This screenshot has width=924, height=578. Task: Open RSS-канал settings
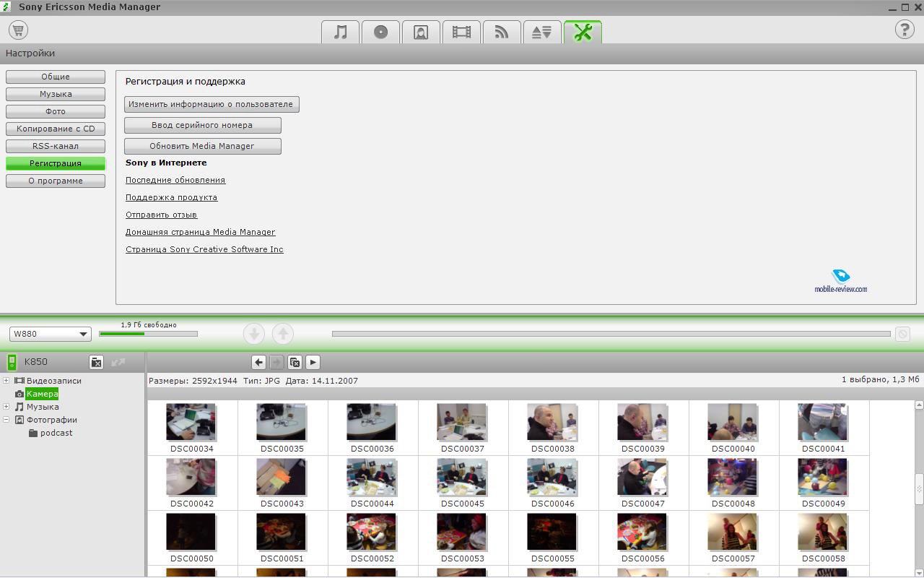click(56, 146)
